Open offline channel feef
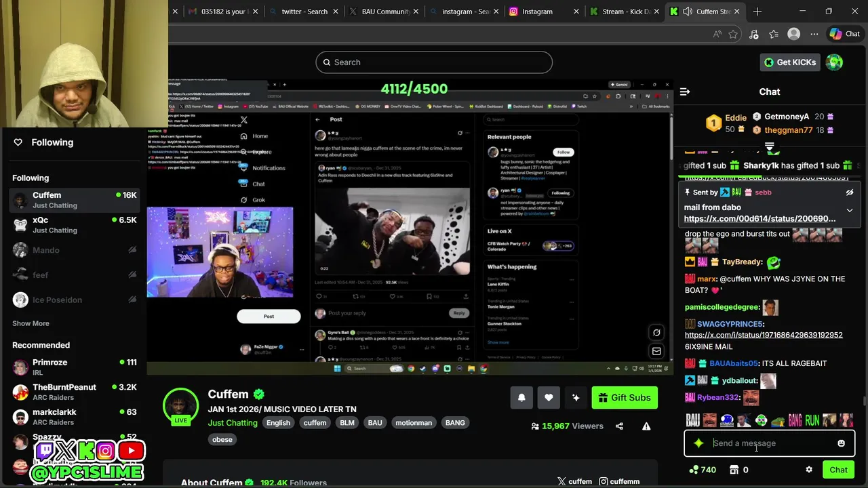Viewport: 868px width, 488px height. [75, 275]
